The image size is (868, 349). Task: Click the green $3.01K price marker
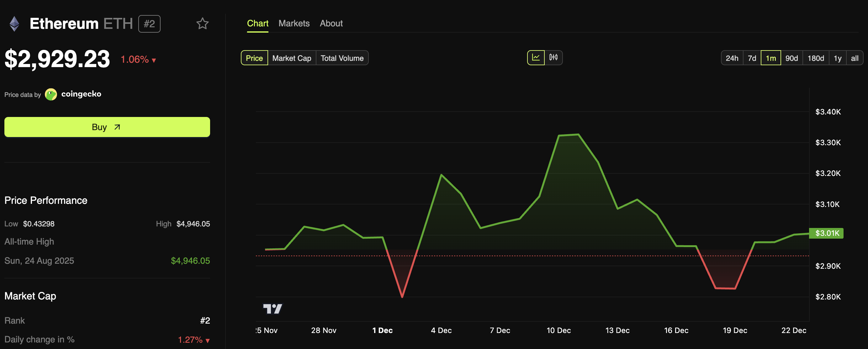pyautogui.click(x=827, y=234)
